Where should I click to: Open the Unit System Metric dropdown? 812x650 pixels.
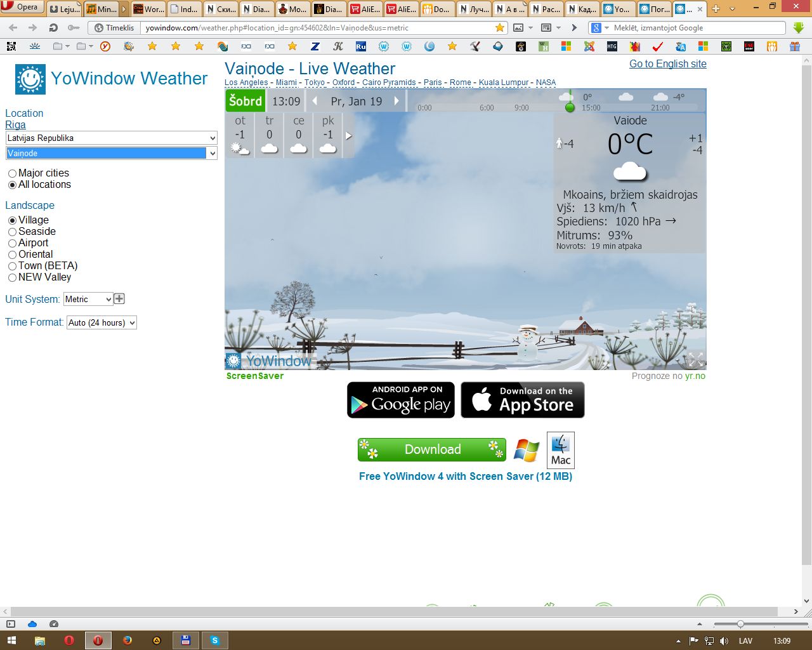(x=88, y=299)
